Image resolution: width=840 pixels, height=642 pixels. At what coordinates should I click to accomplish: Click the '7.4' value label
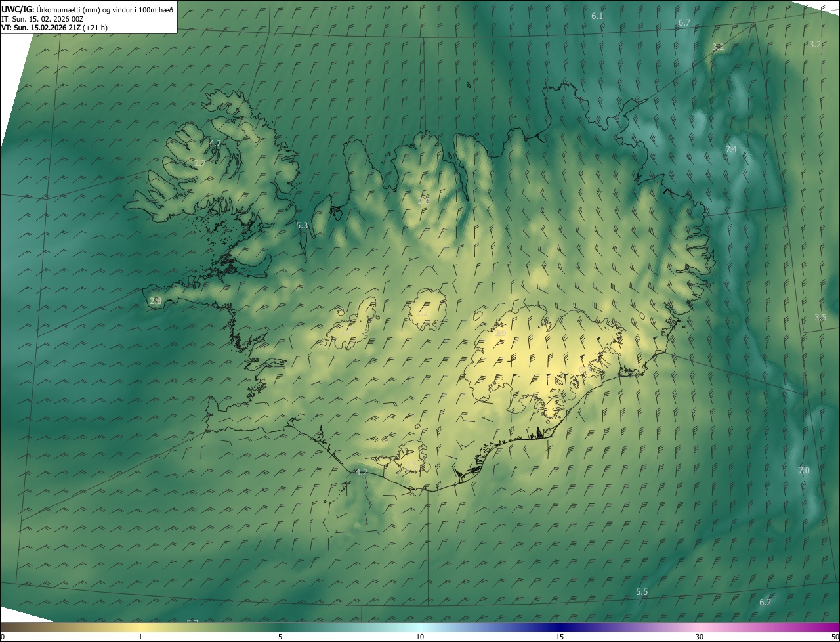731,150
